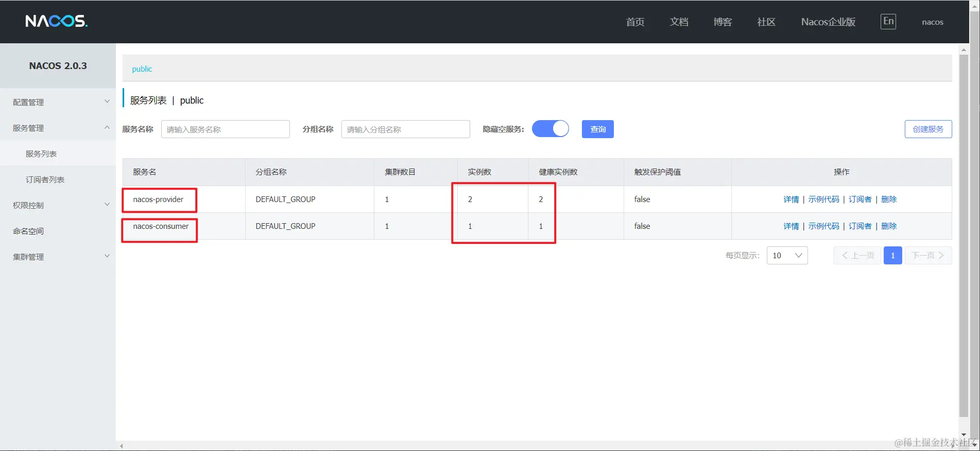This screenshot has width=980, height=451.
Task: Focus the 分组名称 input field
Action: (406, 129)
